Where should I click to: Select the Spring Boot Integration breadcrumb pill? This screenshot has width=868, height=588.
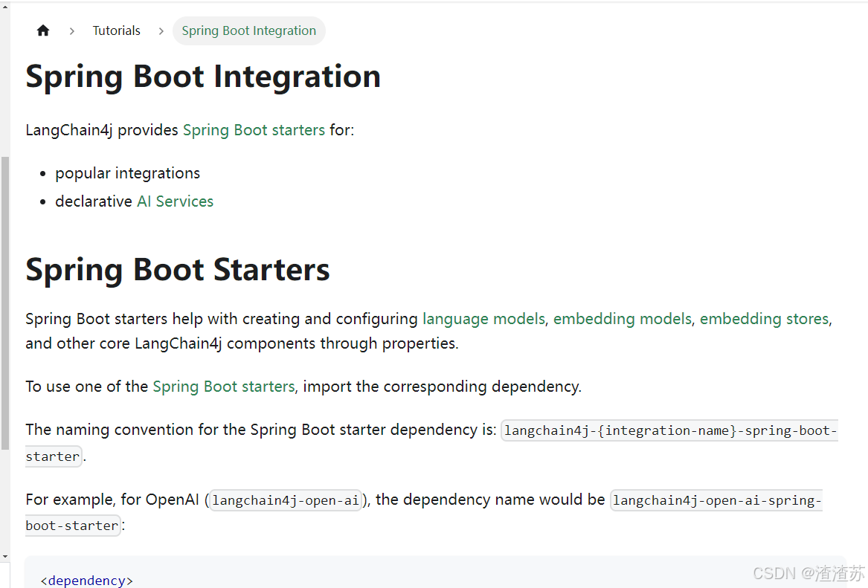249,30
